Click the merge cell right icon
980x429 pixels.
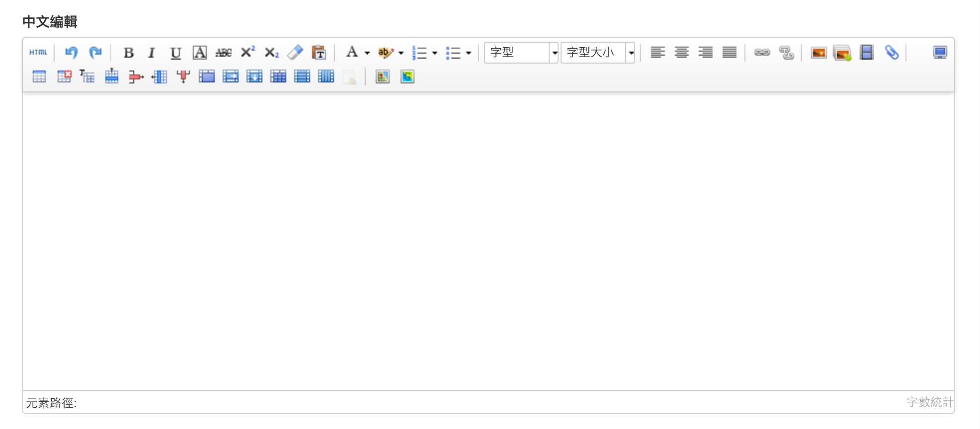231,76
